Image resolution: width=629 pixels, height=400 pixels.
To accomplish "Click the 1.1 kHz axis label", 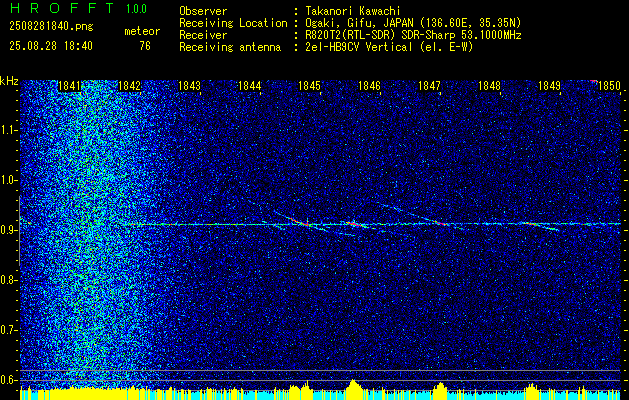I will [x=9, y=130].
